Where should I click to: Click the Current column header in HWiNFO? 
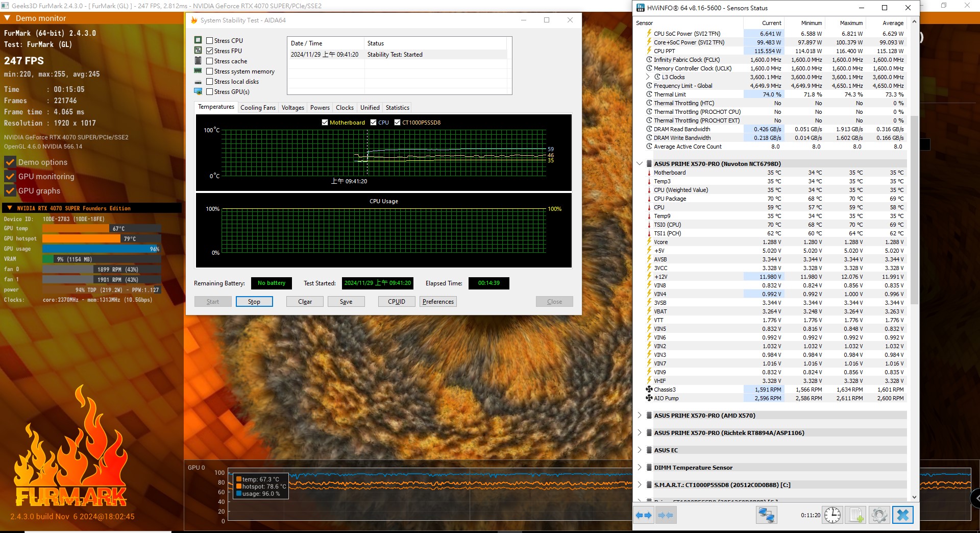(x=764, y=23)
